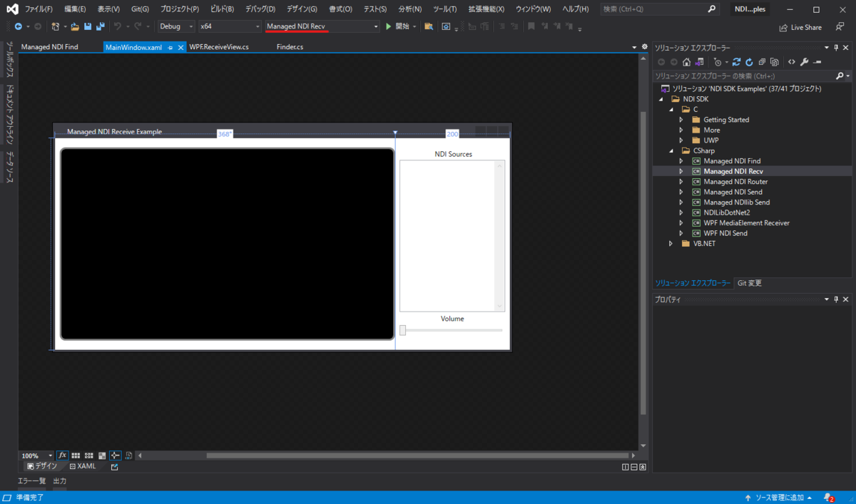Click the Volume slider thumb in designer
This screenshot has height=504, width=856.
point(402,330)
